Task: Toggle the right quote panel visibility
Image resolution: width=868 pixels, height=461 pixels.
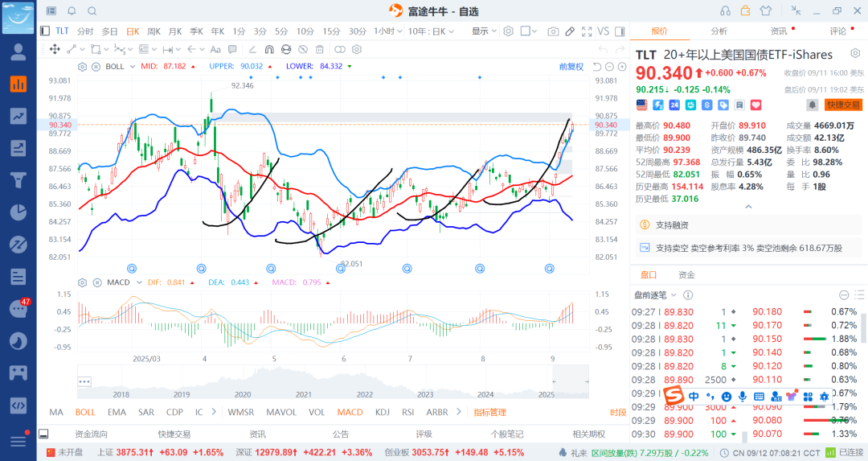Action: (620, 31)
